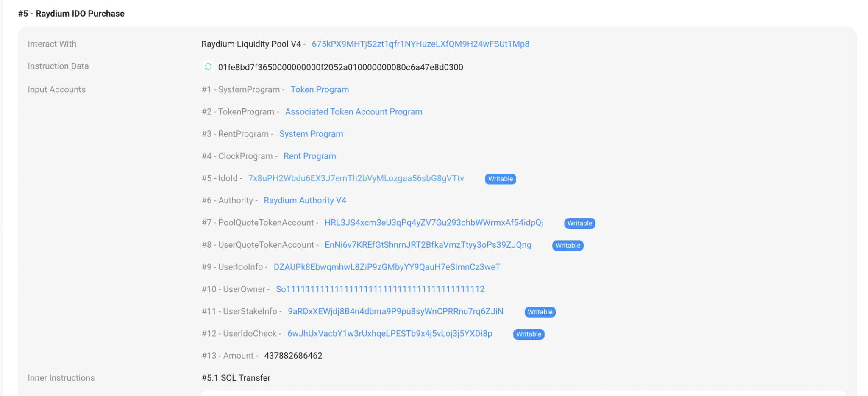Screen dimensions: 868x396
Task: Open the IdoId account address 7x8uPH2W…
Action: tap(356, 178)
